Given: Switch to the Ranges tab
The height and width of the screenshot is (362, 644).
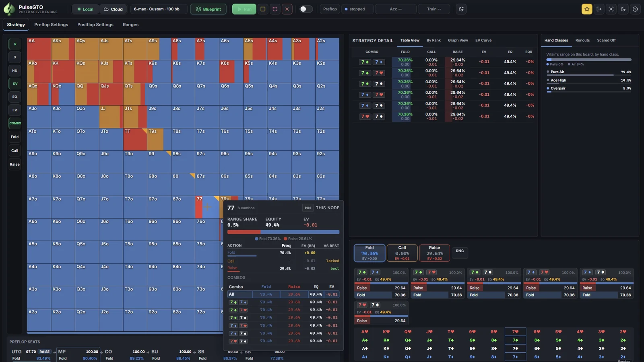Looking at the screenshot, I should (x=130, y=25).
